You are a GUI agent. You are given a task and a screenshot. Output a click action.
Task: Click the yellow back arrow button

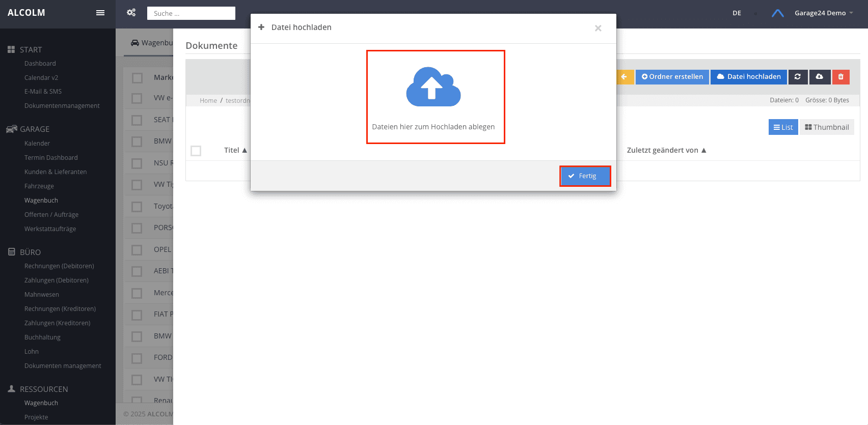[625, 77]
